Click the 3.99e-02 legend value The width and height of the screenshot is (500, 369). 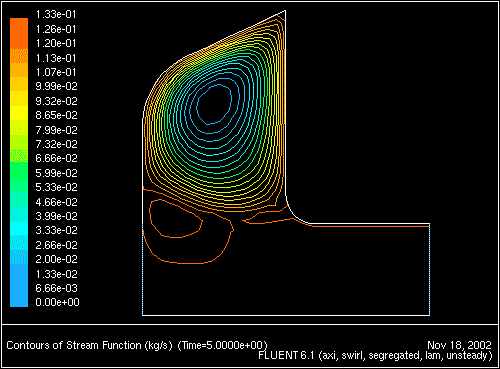click(x=56, y=216)
